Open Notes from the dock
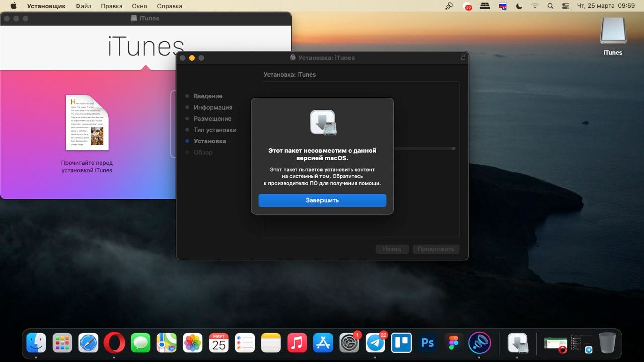This screenshot has width=644, height=362. [x=271, y=343]
